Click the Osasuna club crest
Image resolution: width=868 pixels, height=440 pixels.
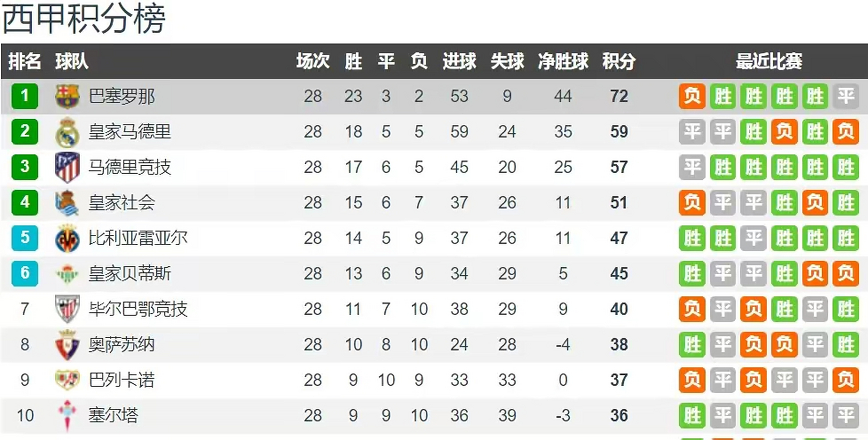click(x=67, y=345)
